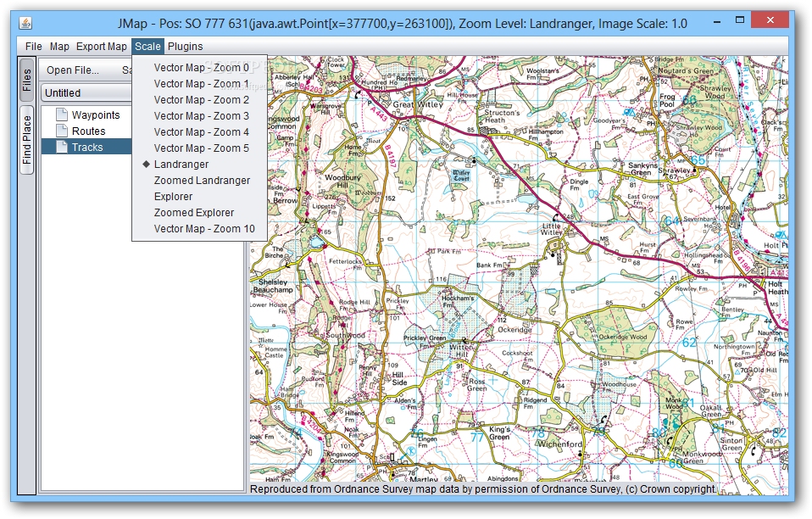The width and height of the screenshot is (812, 519).
Task: Switch to the Find Place side tab
Action: pos(26,140)
